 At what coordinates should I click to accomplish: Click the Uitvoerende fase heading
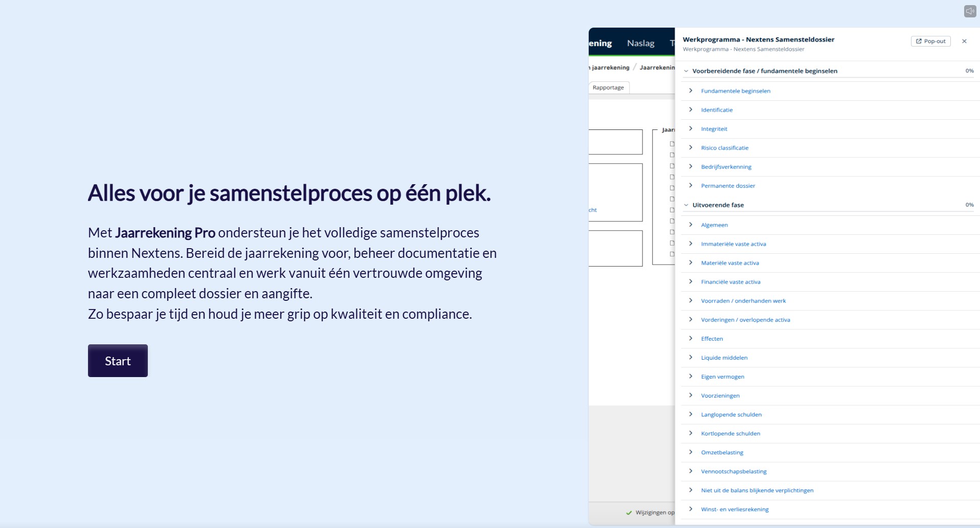click(x=718, y=205)
